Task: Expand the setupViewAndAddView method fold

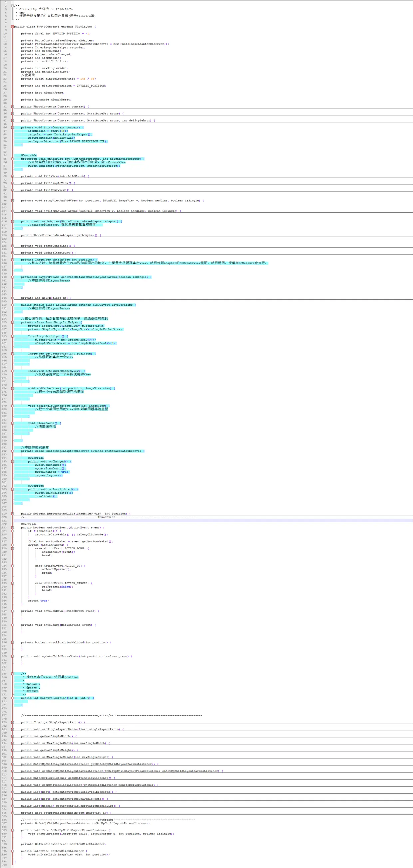Action: point(12,201)
